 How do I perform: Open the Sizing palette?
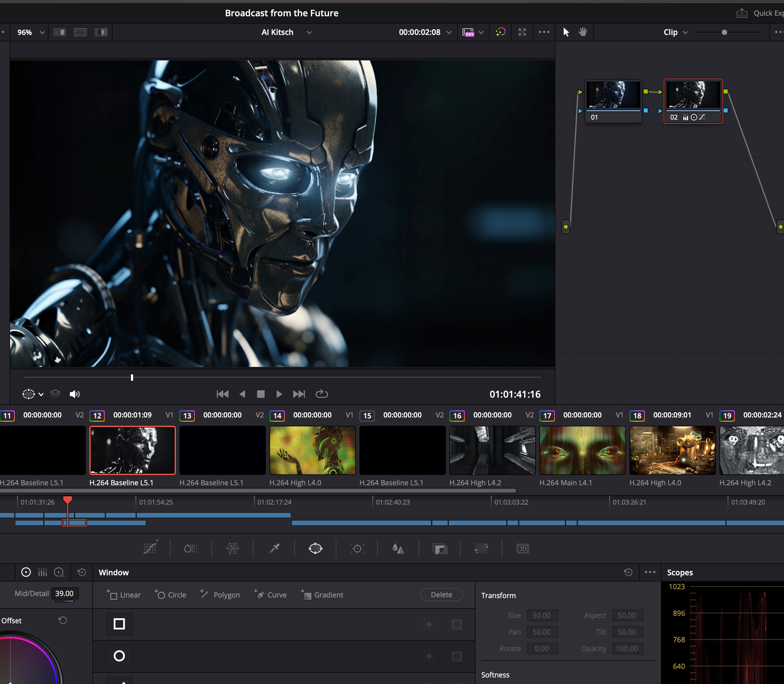(x=481, y=548)
